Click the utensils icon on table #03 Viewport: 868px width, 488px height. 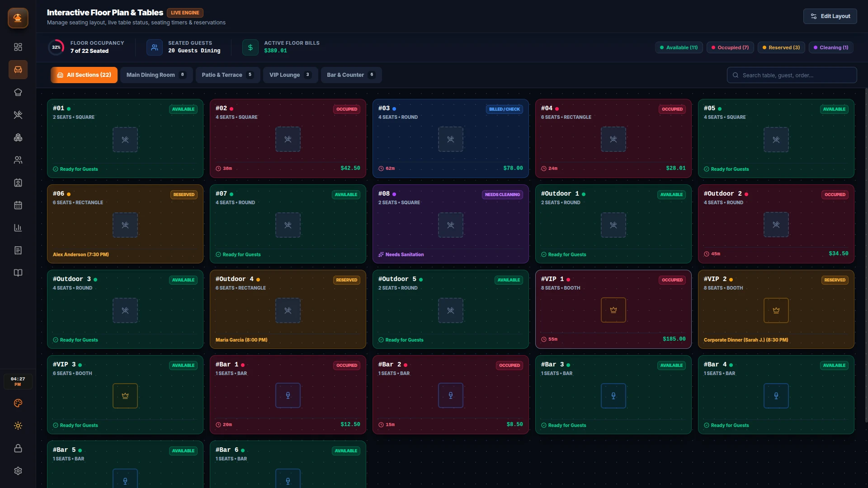tap(451, 139)
